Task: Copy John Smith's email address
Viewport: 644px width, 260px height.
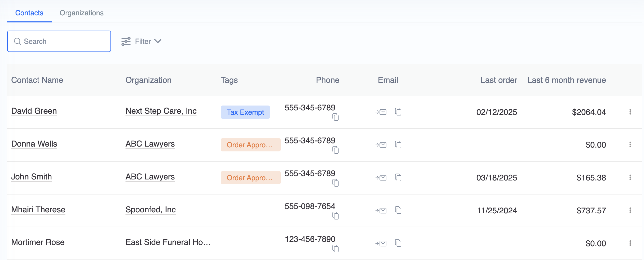Action: click(398, 177)
